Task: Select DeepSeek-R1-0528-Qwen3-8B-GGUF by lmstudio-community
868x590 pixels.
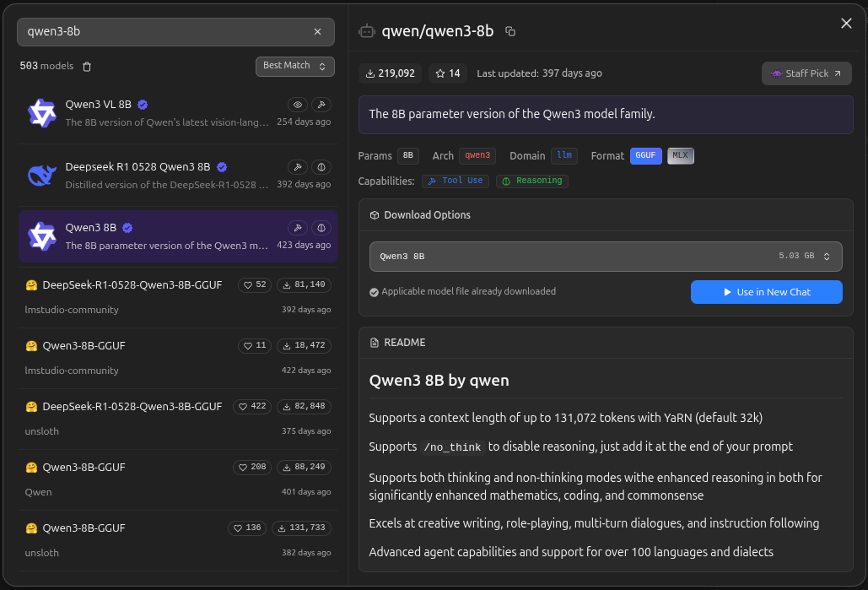Action: pyautogui.click(x=178, y=297)
